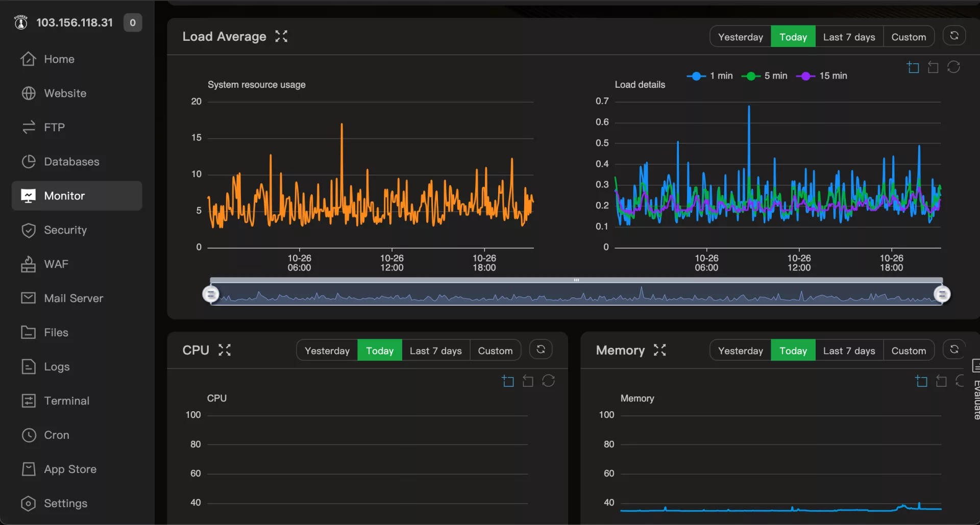Open the Logs page
The width and height of the screenshot is (980, 525).
coord(77,367)
